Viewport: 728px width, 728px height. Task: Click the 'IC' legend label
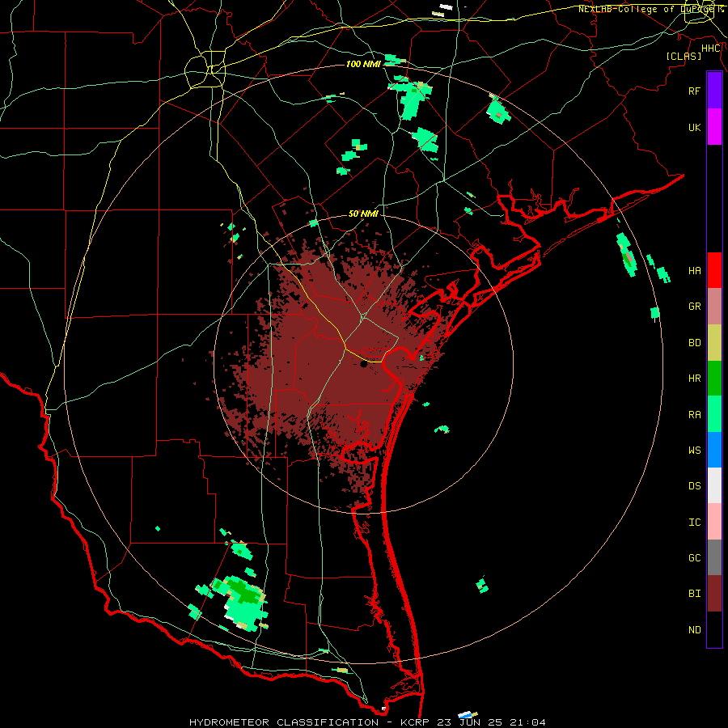695,523
